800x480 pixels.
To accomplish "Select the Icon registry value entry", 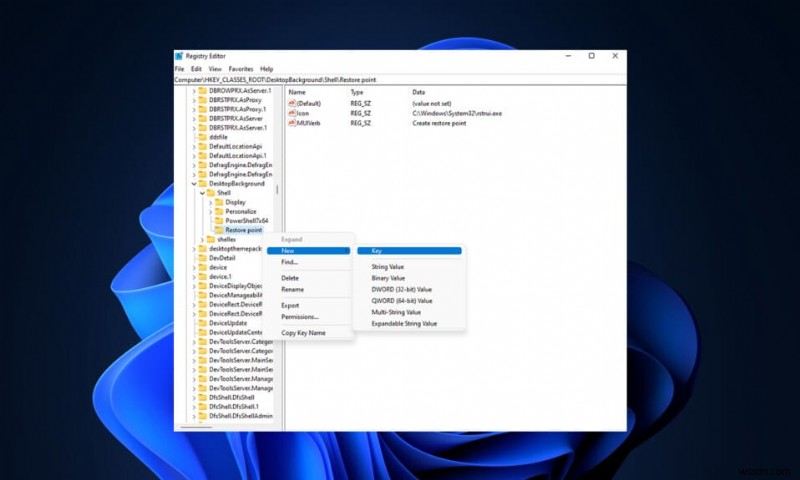I will tap(303, 113).
